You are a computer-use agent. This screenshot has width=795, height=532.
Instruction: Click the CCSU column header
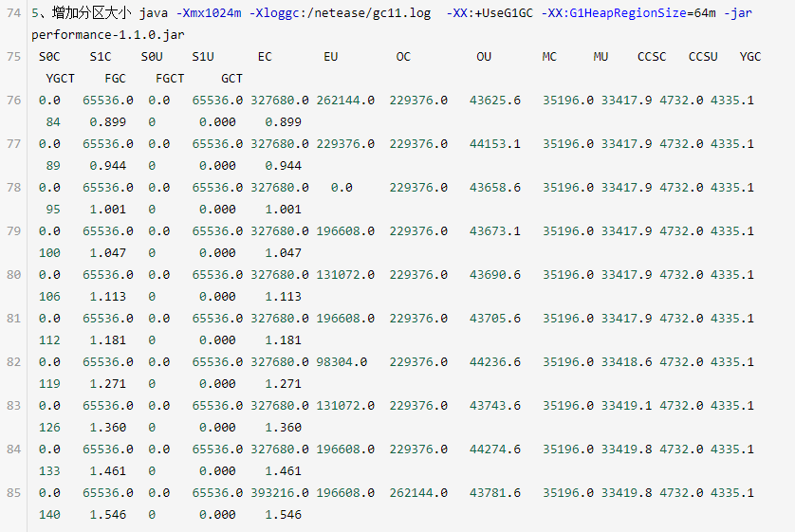click(703, 56)
